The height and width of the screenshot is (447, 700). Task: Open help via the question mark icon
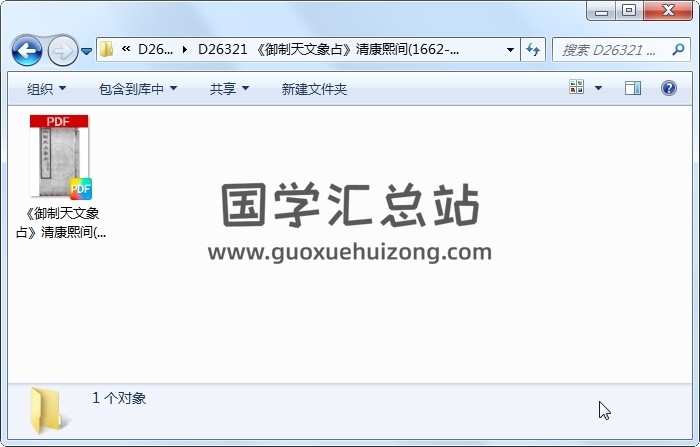pos(668,88)
